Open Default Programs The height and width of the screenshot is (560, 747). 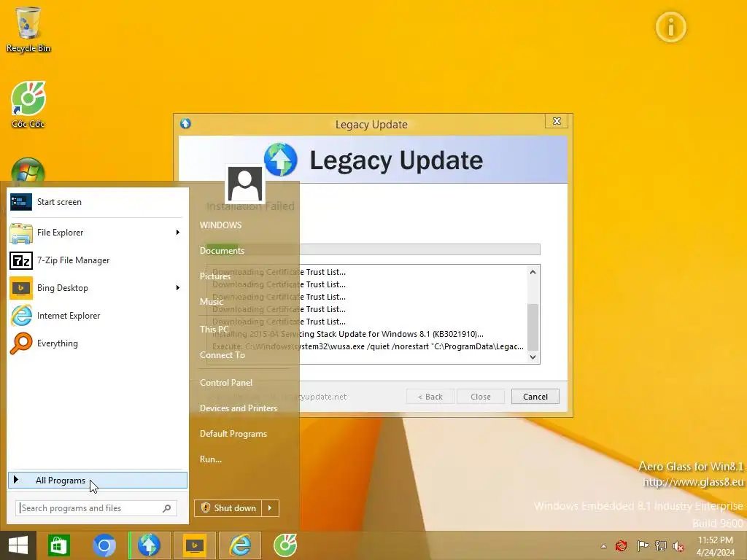tap(233, 435)
